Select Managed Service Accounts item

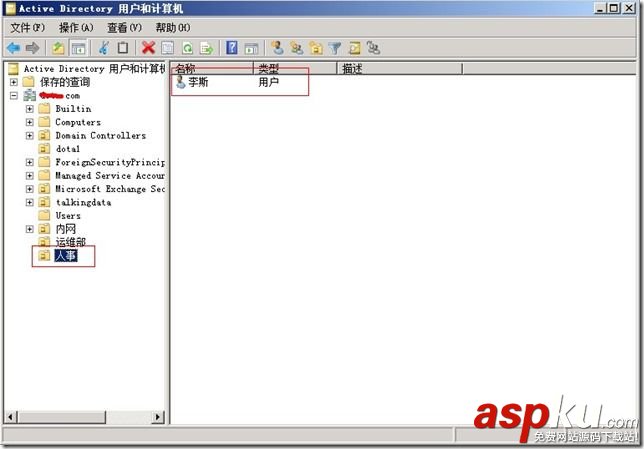point(110,176)
